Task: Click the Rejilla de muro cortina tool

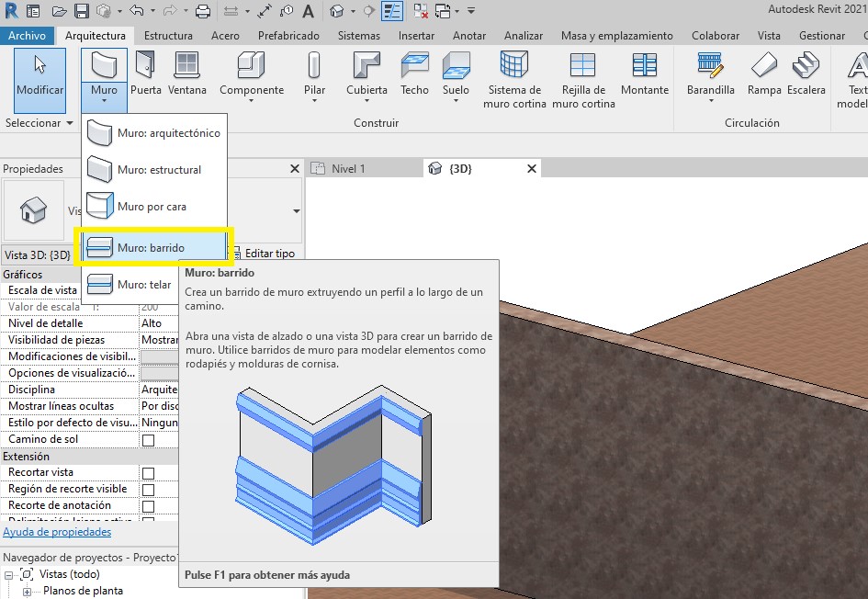Action: click(583, 79)
